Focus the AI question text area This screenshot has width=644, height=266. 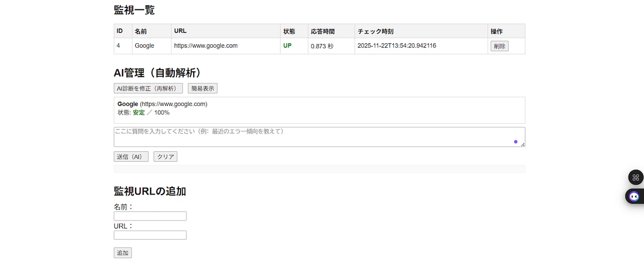319,137
